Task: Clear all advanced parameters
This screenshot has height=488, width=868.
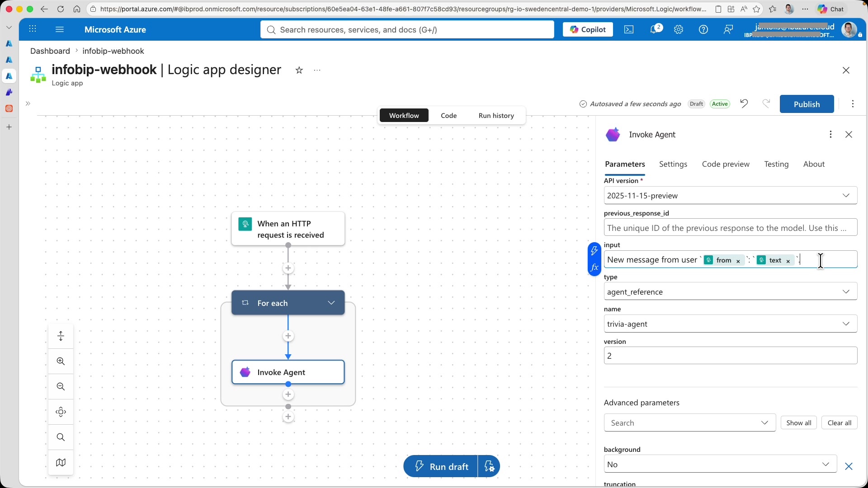Action: (839, 423)
